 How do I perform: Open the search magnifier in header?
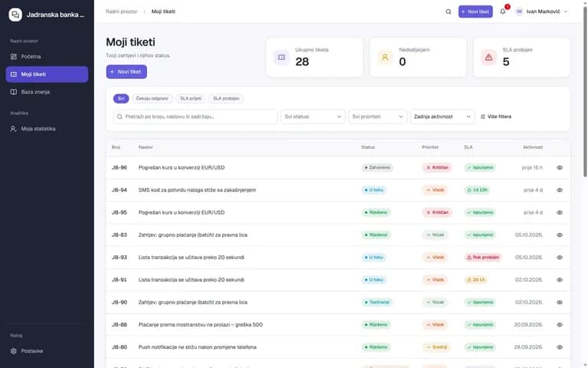click(x=448, y=11)
